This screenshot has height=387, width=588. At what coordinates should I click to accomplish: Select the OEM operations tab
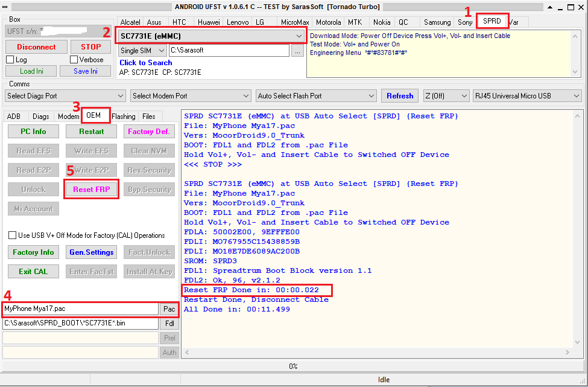click(x=93, y=115)
